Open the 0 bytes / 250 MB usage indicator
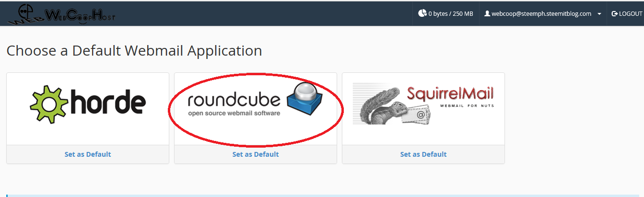The height and width of the screenshot is (197, 644). (x=445, y=13)
